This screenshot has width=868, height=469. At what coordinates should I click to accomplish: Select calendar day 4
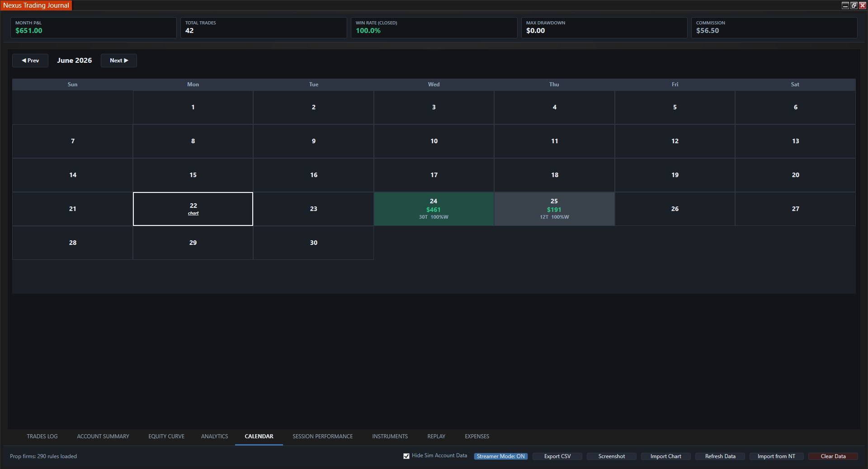coord(554,108)
